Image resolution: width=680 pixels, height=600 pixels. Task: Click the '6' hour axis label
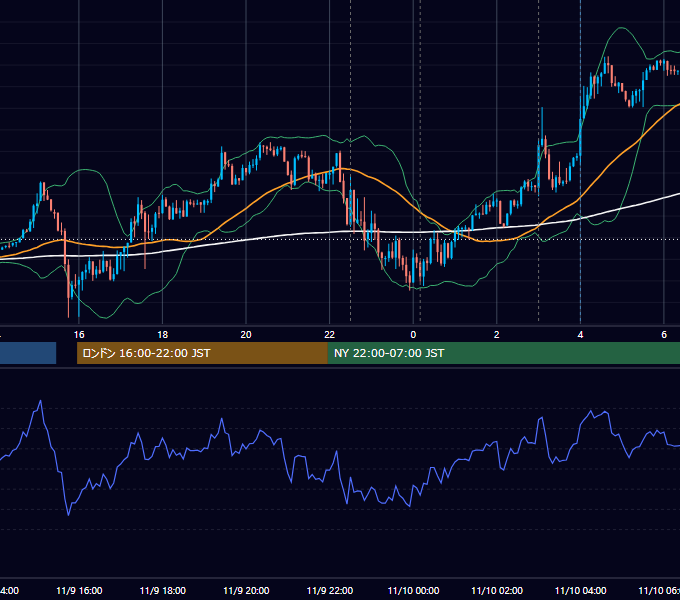pyautogui.click(x=664, y=335)
